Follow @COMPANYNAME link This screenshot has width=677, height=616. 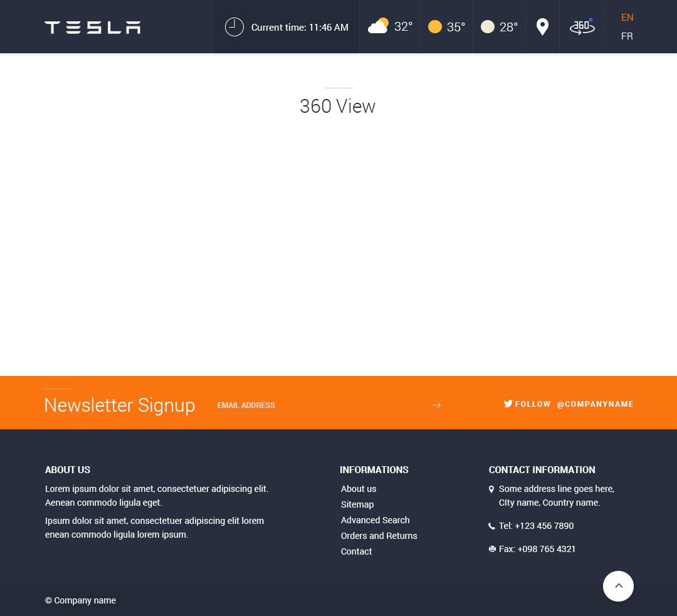(595, 404)
